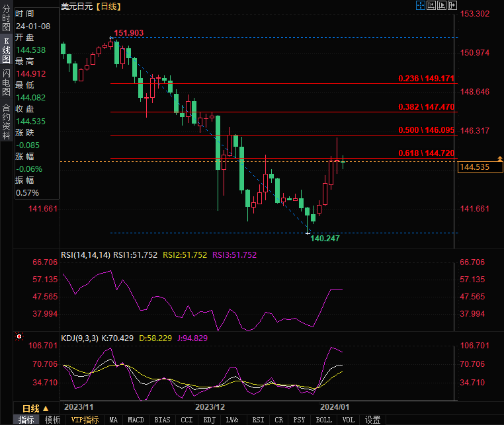Switch to the 模板 template tab
This screenshot has width=504, height=425.
coord(52,420)
